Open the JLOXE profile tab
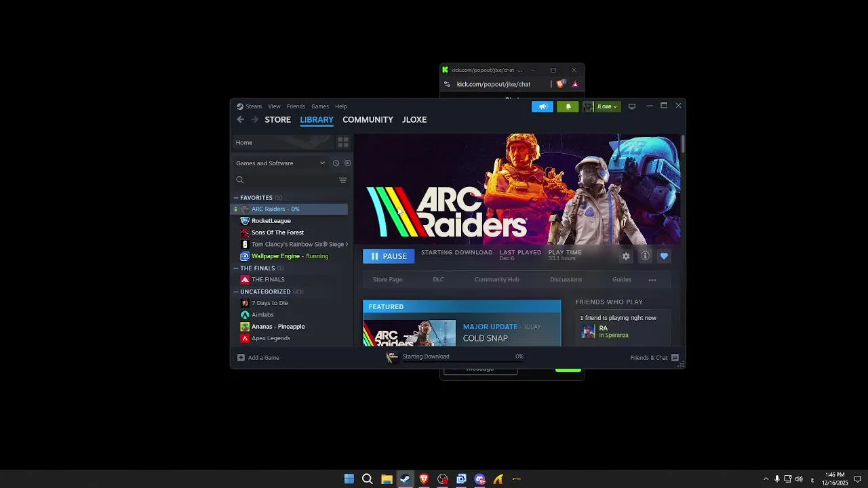868x488 pixels. pos(414,119)
